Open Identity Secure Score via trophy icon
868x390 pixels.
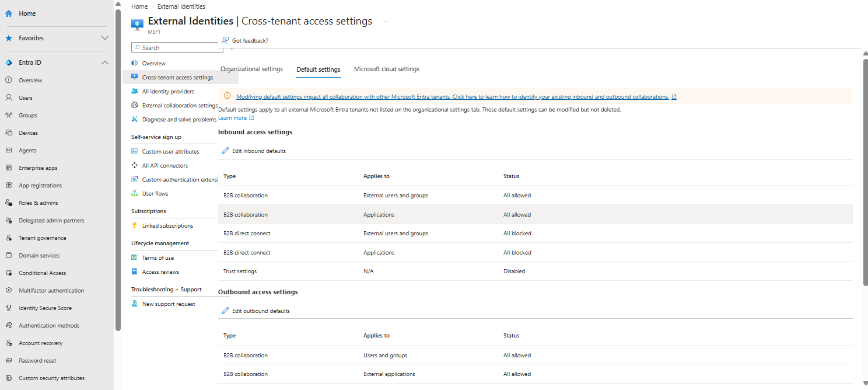(x=9, y=308)
